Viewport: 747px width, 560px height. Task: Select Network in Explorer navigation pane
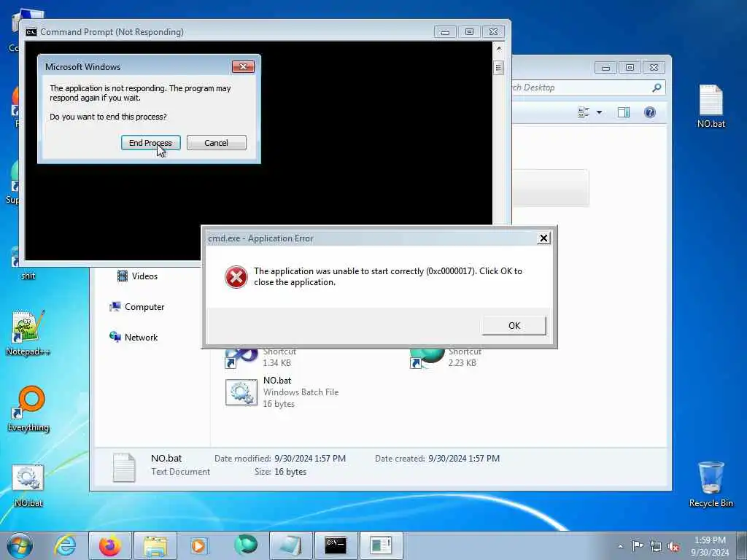pos(134,337)
